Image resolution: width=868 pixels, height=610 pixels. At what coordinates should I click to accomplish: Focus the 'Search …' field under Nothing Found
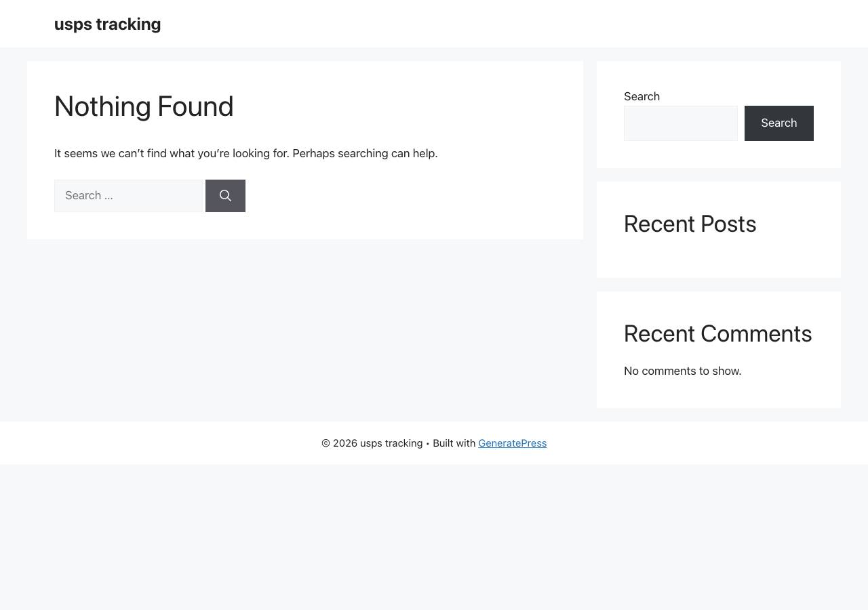(x=129, y=196)
